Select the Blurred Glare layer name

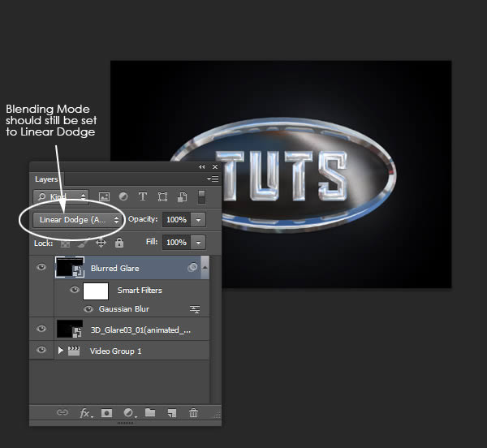point(115,269)
